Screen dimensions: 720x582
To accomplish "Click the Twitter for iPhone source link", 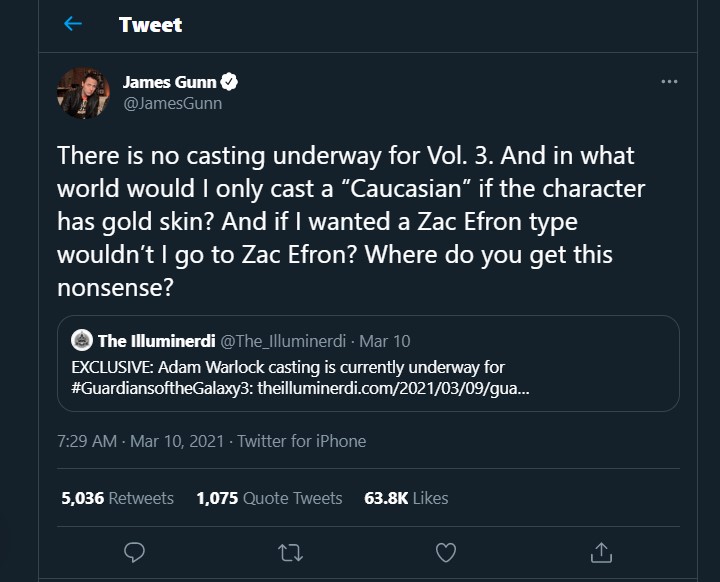I will (302, 441).
